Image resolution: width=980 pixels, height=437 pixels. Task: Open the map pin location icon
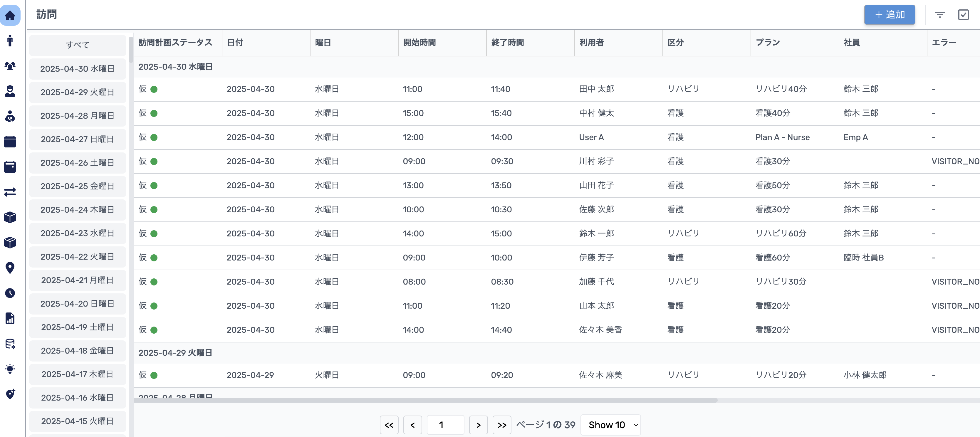pos(10,268)
